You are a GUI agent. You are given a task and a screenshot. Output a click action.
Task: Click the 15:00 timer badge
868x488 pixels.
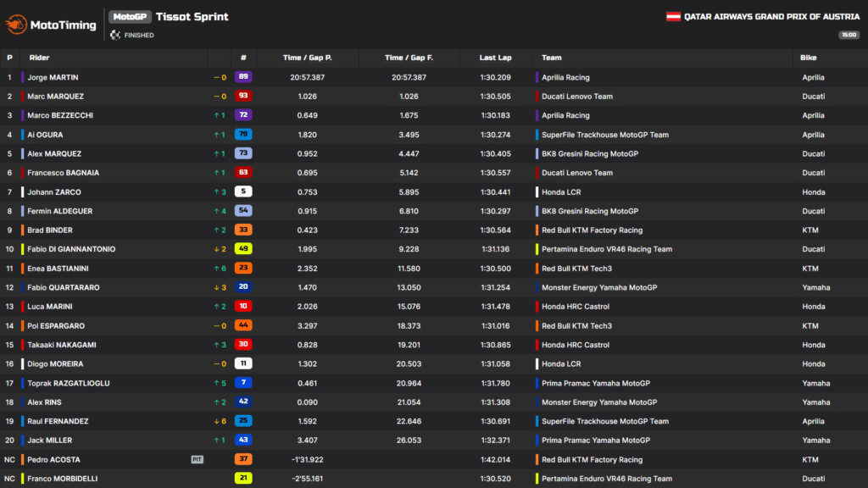(849, 35)
